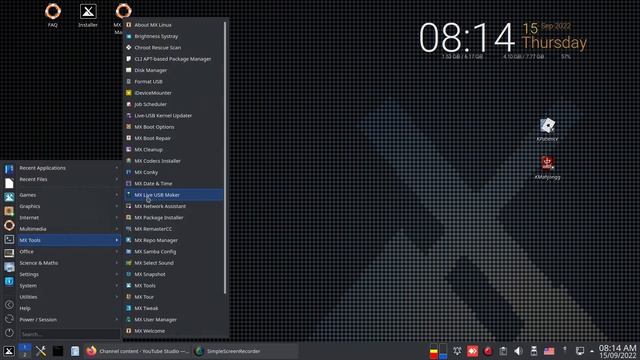Open CLI APT-based Package Manager

tap(174, 59)
